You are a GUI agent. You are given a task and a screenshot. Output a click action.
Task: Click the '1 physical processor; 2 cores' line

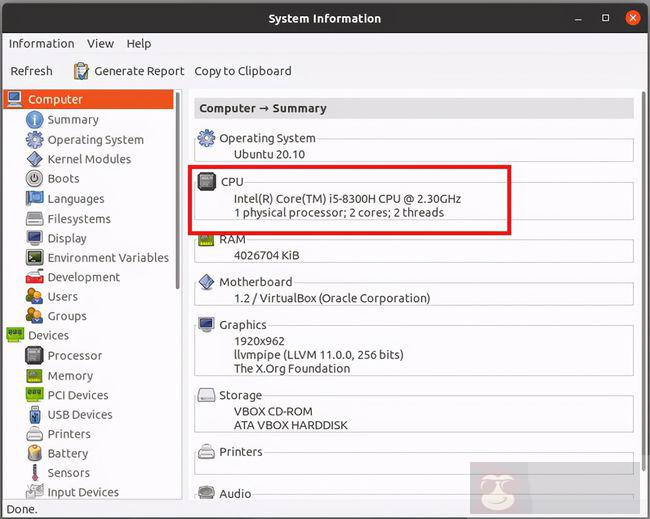coord(339,213)
